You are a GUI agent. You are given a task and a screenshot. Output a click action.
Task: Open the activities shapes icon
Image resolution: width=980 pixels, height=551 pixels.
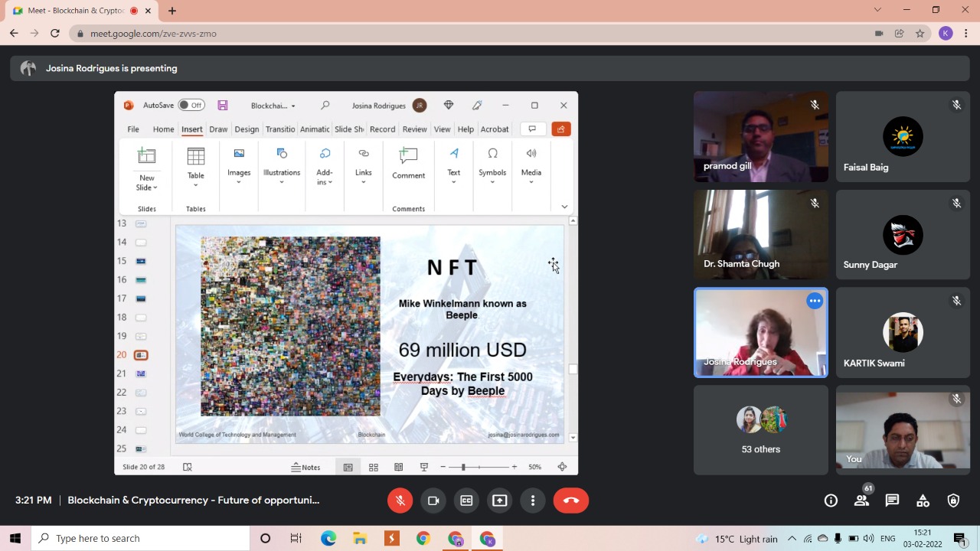tap(923, 500)
